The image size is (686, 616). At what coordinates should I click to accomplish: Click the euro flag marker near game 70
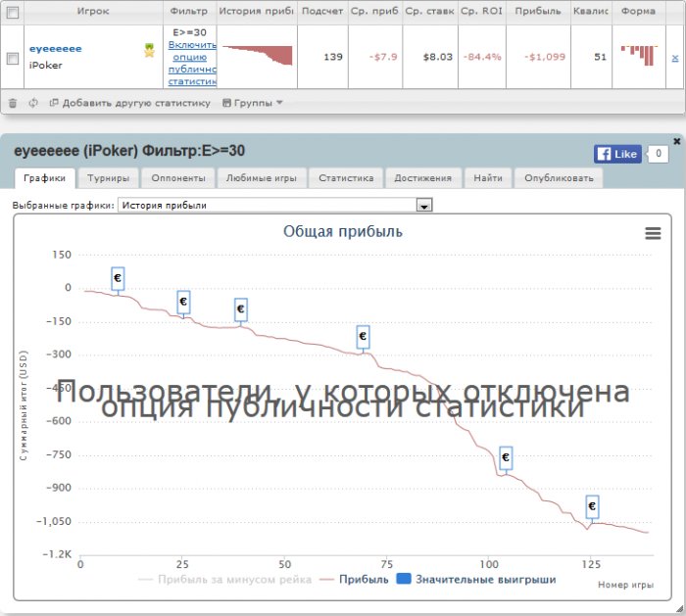tap(363, 337)
